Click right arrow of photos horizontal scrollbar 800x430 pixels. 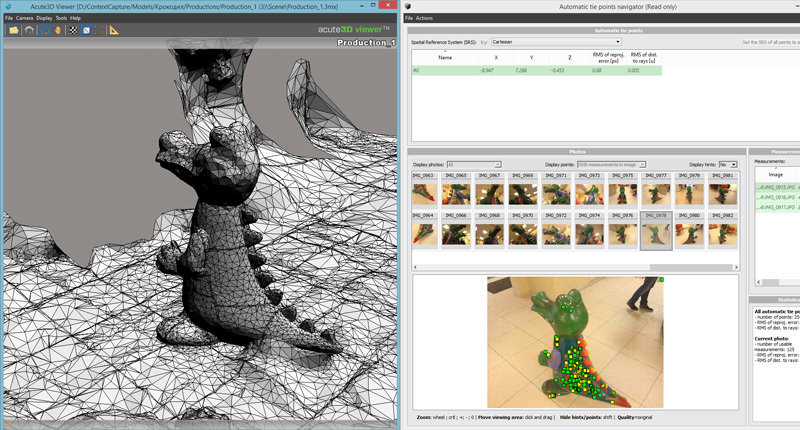(735, 267)
